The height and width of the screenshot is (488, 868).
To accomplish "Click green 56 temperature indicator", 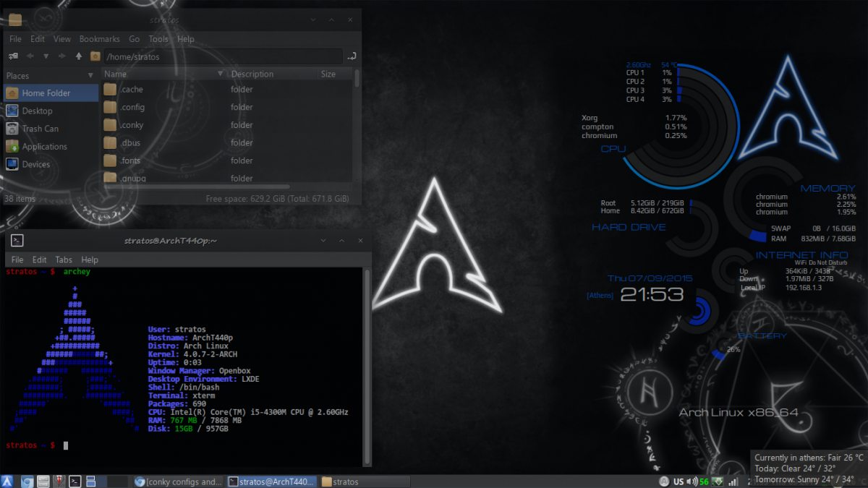I will (x=704, y=481).
